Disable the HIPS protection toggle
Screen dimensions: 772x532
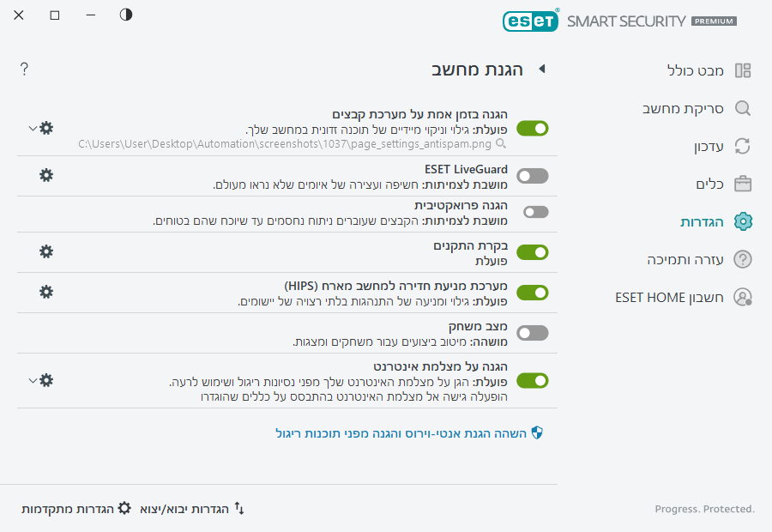pyautogui.click(x=532, y=293)
